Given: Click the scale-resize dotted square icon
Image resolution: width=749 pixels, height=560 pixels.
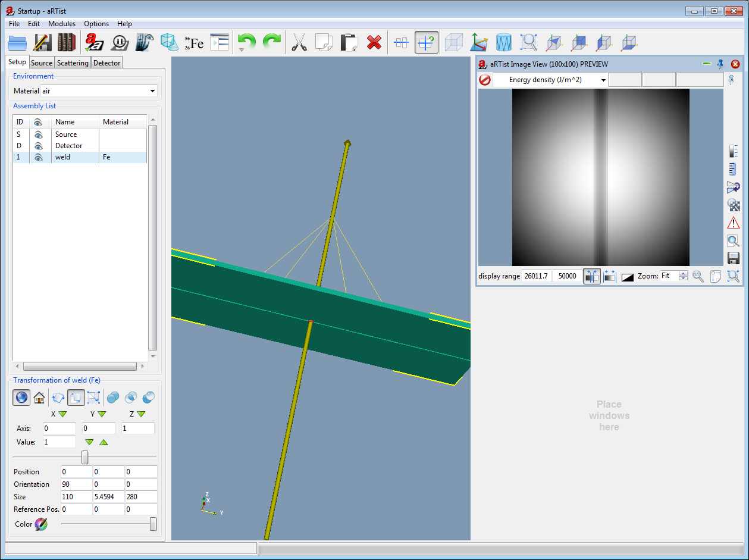Looking at the screenshot, I should click(x=93, y=398).
